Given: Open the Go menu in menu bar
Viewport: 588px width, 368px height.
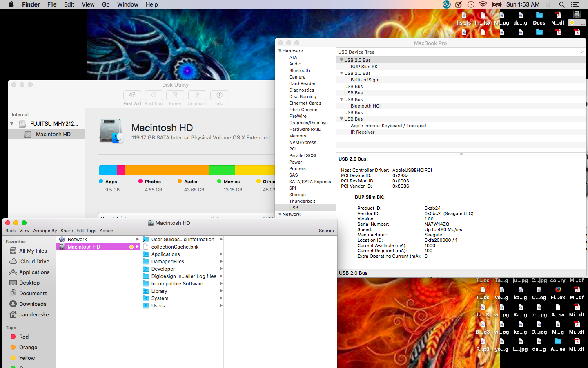Looking at the screenshot, I should click(x=106, y=4).
